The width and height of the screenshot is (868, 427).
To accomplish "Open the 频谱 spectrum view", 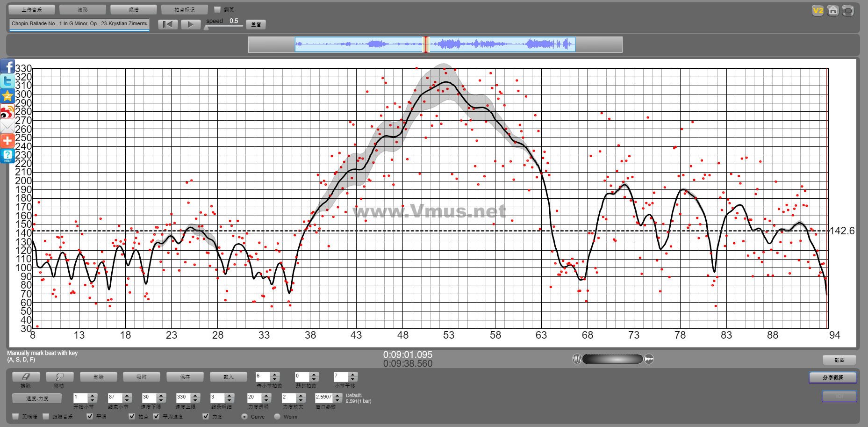I will click(x=133, y=9).
